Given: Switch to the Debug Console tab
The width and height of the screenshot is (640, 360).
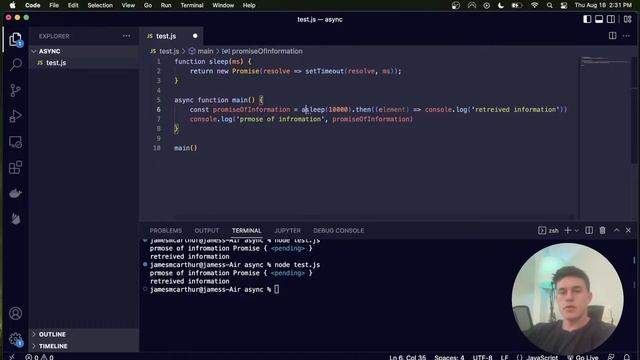Looking at the screenshot, I should (338, 231).
